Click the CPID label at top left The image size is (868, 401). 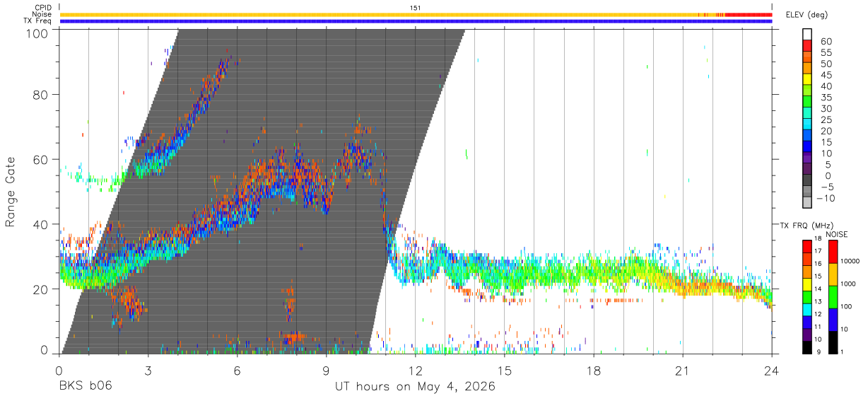[x=42, y=8]
